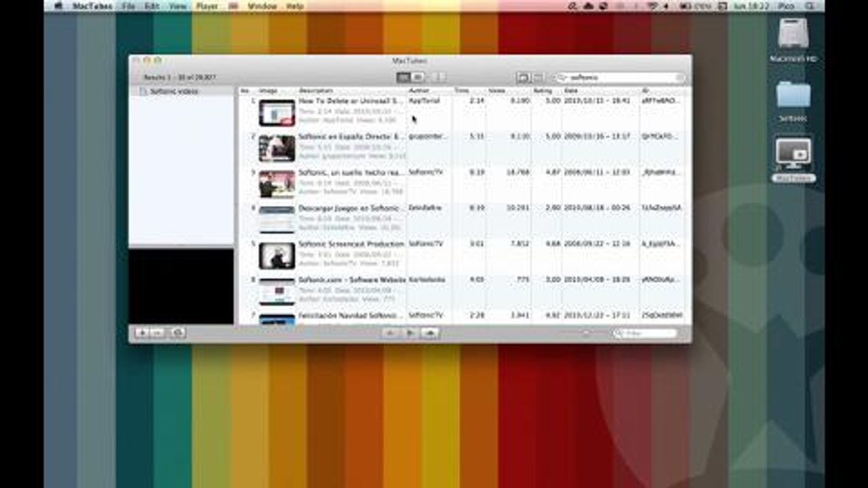Open the Apple menu

[x=58, y=6]
